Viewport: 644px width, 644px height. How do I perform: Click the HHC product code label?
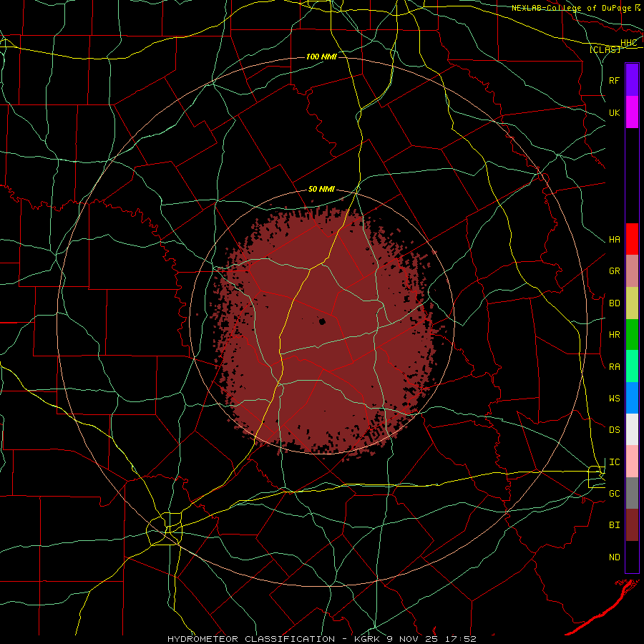(628, 43)
